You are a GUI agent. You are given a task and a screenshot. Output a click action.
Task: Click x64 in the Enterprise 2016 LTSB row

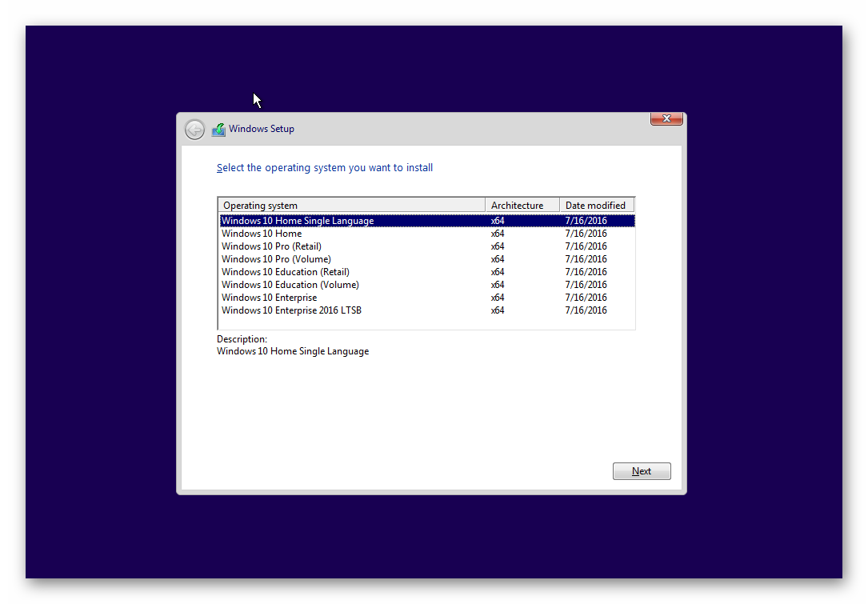pyautogui.click(x=497, y=310)
